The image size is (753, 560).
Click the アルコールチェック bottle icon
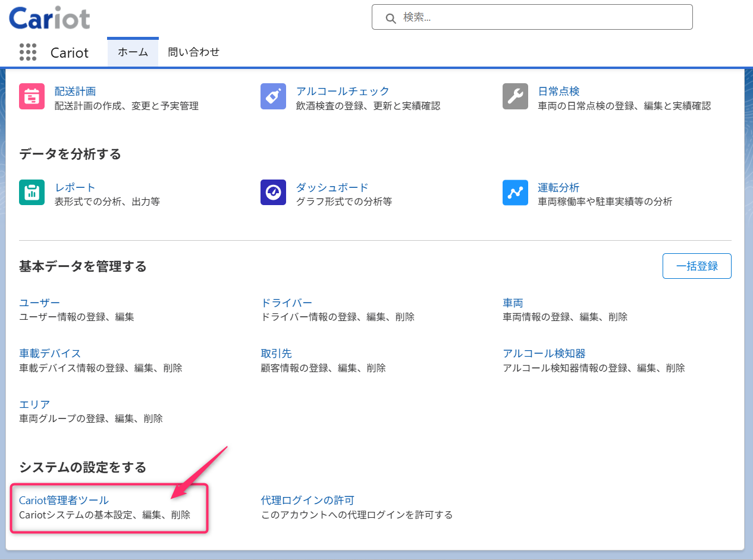(x=274, y=96)
